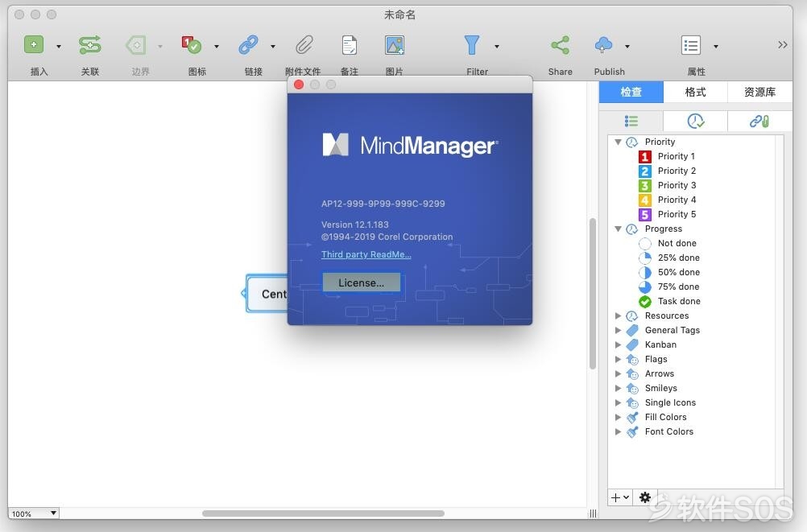This screenshot has width=807, height=532.
Task: Expand the Arrows group
Action: click(x=618, y=373)
